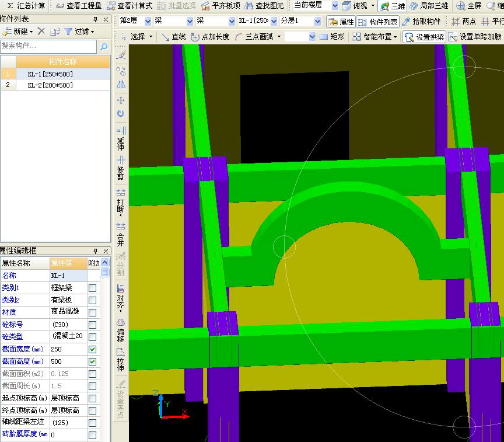Image resolution: width=504 pixels, height=442 pixels.
Task: Click the rotate tool in vertical toolbar
Action: [121, 114]
